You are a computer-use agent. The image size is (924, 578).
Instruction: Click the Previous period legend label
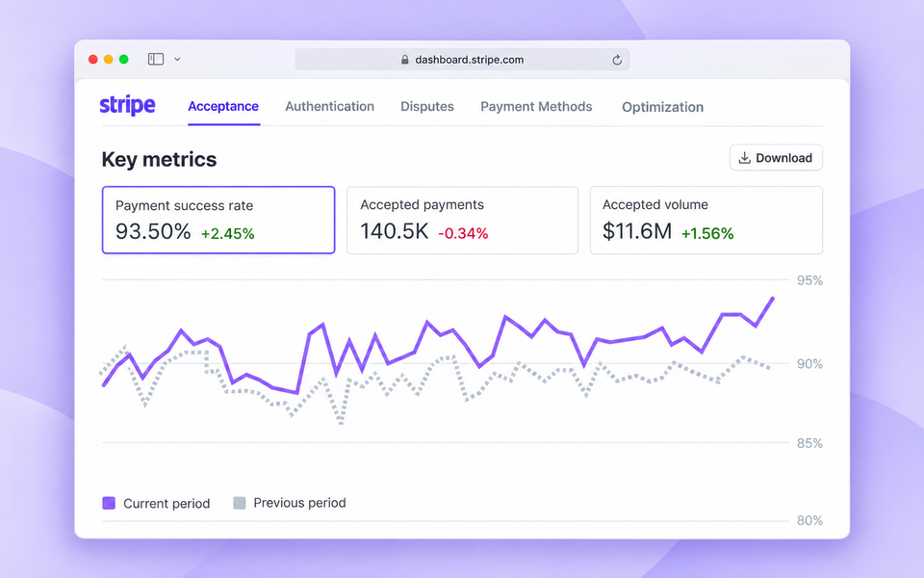click(x=299, y=503)
